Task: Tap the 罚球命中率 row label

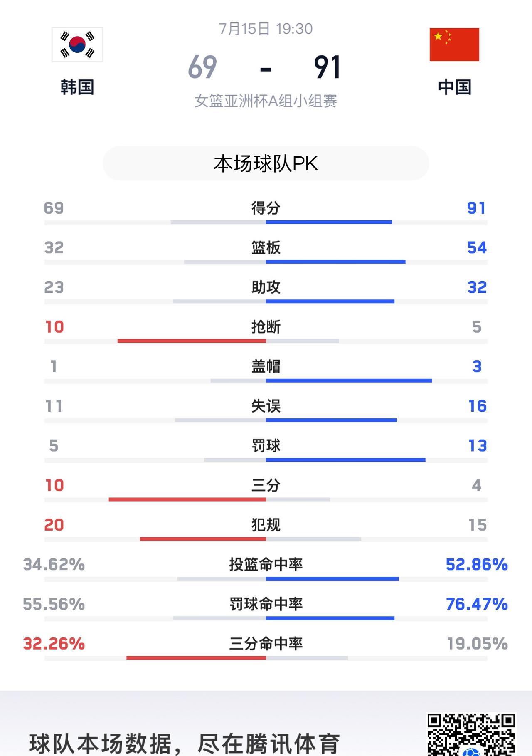Action: (x=266, y=604)
